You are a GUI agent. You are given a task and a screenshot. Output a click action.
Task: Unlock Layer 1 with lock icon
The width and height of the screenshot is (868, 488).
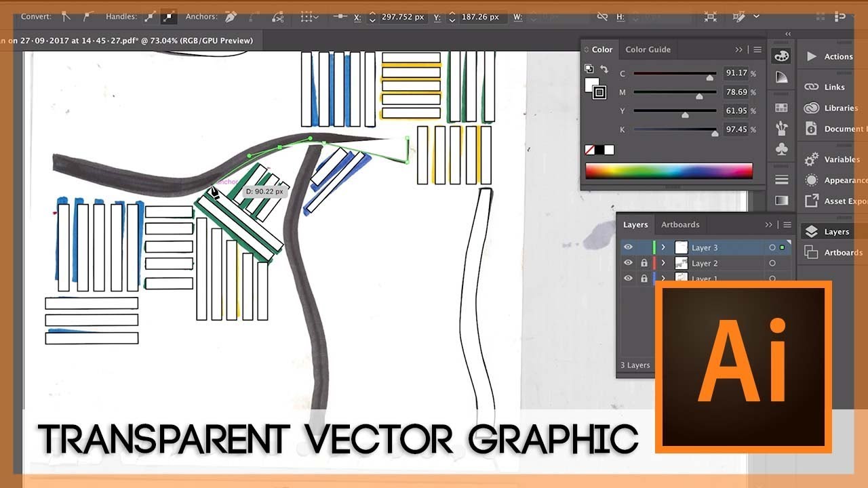[644, 278]
